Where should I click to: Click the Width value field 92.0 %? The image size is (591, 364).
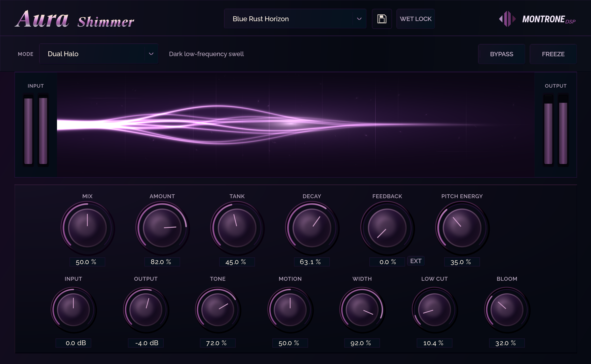tap(362, 343)
